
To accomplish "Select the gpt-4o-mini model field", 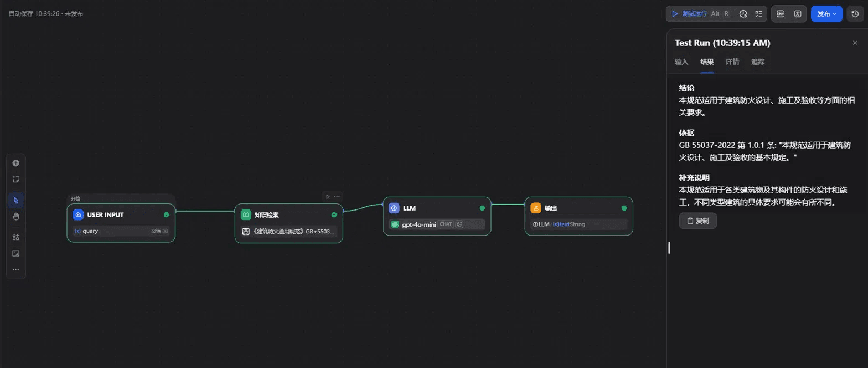I will (437, 224).
